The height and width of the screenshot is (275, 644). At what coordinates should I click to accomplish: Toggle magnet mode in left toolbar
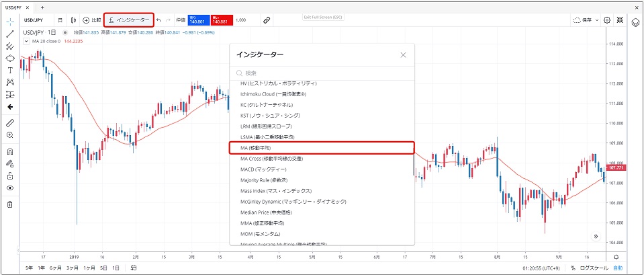pos(10,151)
